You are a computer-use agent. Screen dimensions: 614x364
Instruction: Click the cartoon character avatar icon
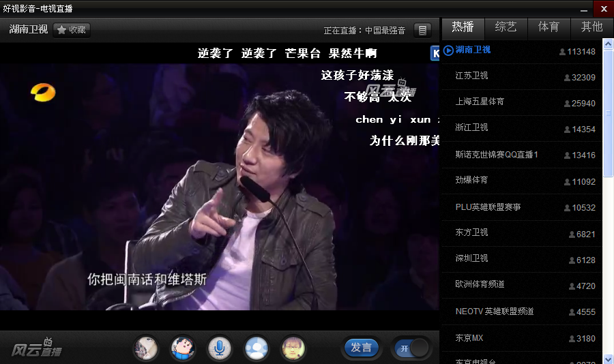click(x=182, y=348)
